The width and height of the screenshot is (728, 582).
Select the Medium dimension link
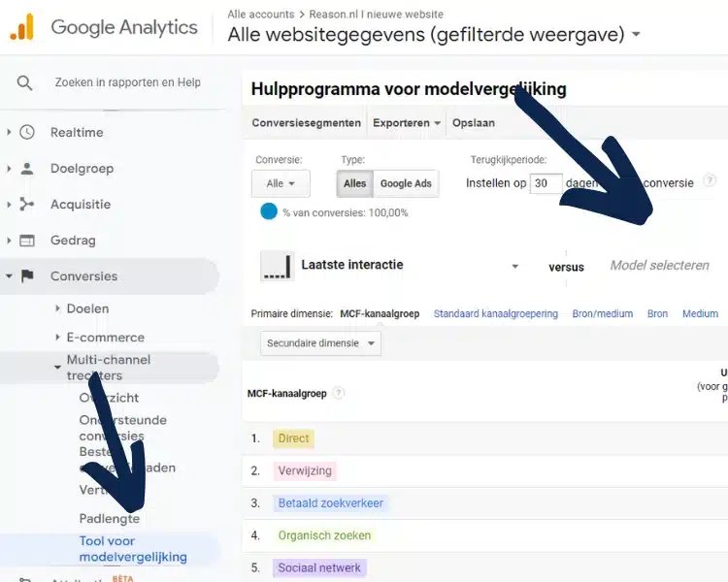(x=700, y=313)
